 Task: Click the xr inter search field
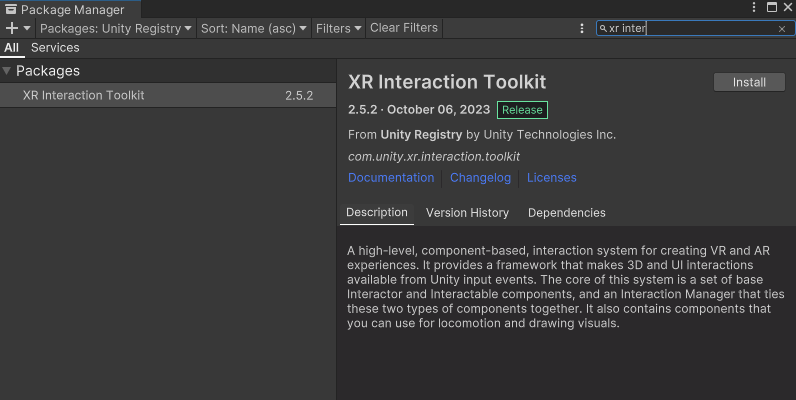(694, 28)
